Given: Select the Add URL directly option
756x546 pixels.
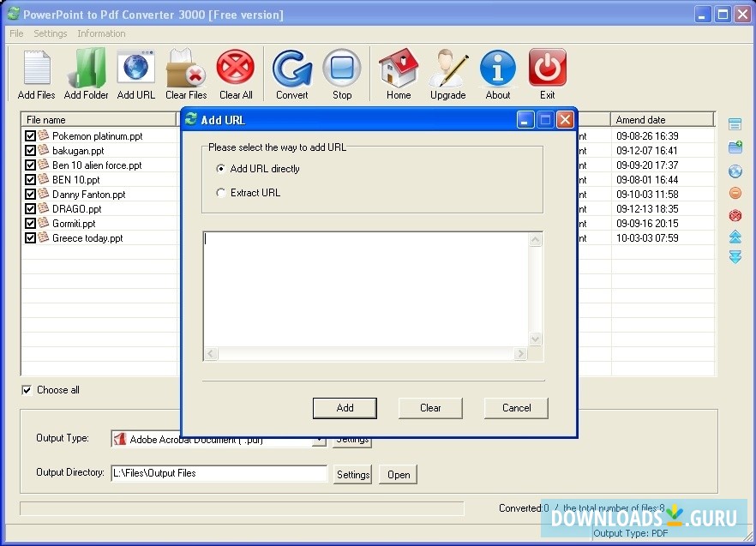Looking at the screenshot, I should point(220,169).
